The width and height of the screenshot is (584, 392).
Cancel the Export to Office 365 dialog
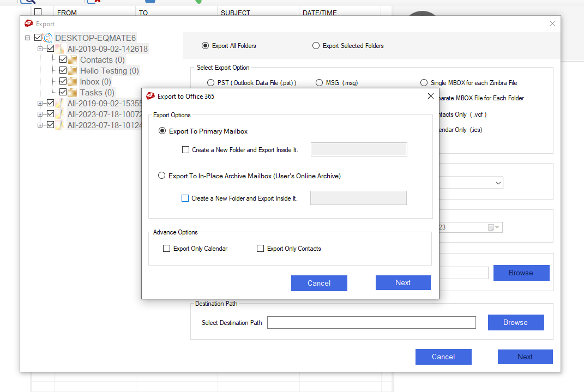click(x=319, y=283)
